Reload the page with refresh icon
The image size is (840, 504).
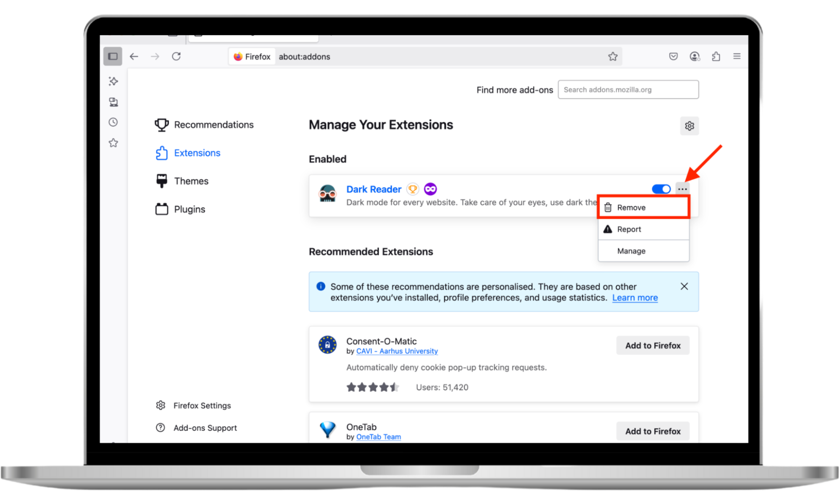pos(176,56)
